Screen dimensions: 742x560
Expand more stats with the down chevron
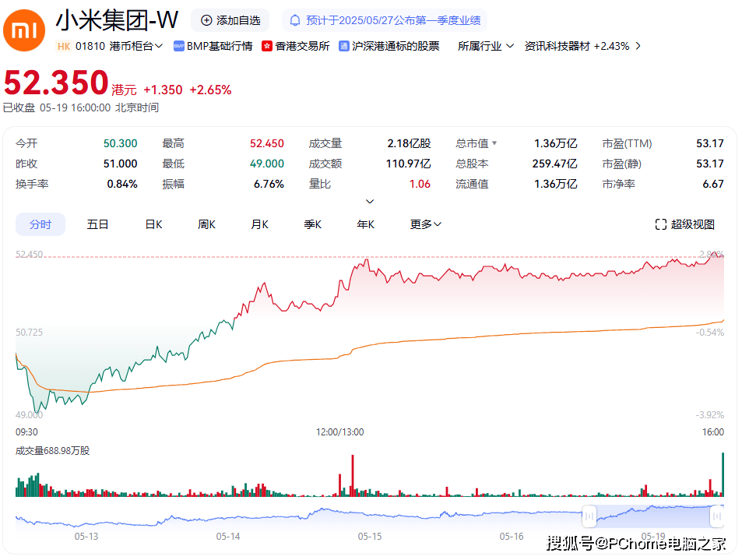pos(370,202)
